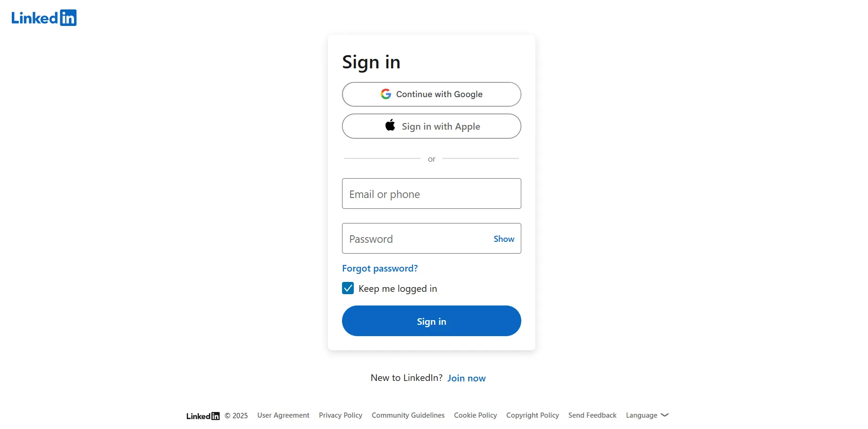Open the Community Guidelines
Image resolution: width=868 pixels, height=429 pixels.
pos(408,415)
